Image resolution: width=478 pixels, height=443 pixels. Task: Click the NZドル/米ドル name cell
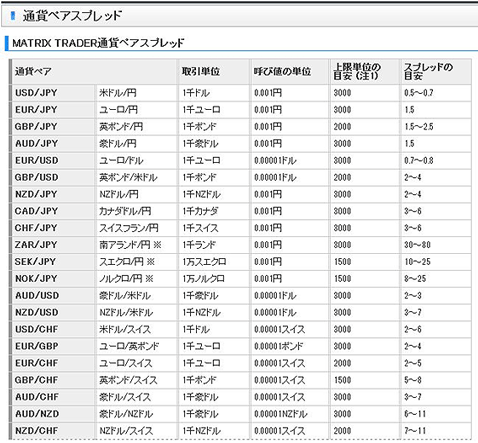tap(137, 312)
